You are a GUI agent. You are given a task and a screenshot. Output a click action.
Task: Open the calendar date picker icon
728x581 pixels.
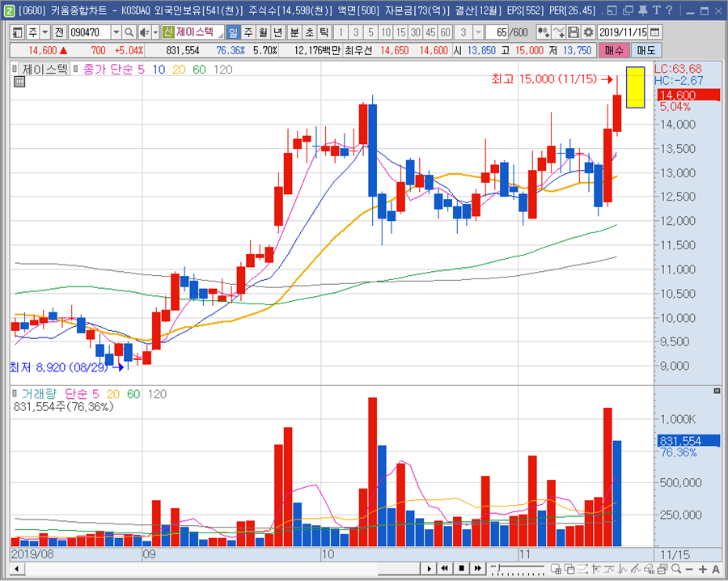coord(654,32)
